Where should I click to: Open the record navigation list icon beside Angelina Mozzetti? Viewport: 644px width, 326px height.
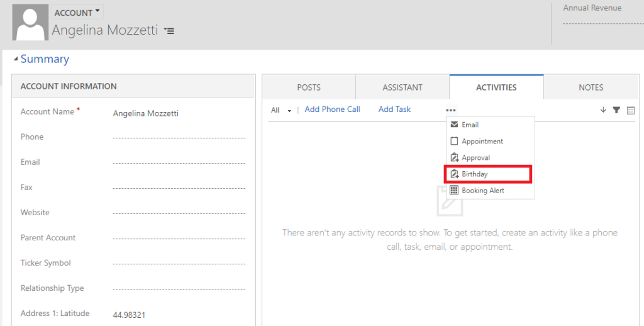point(169,30)
